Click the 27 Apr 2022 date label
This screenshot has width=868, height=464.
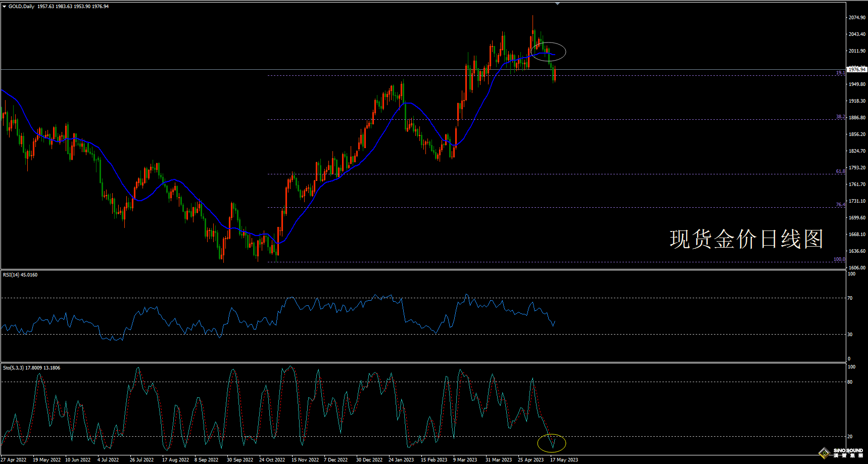pos(14,460)
